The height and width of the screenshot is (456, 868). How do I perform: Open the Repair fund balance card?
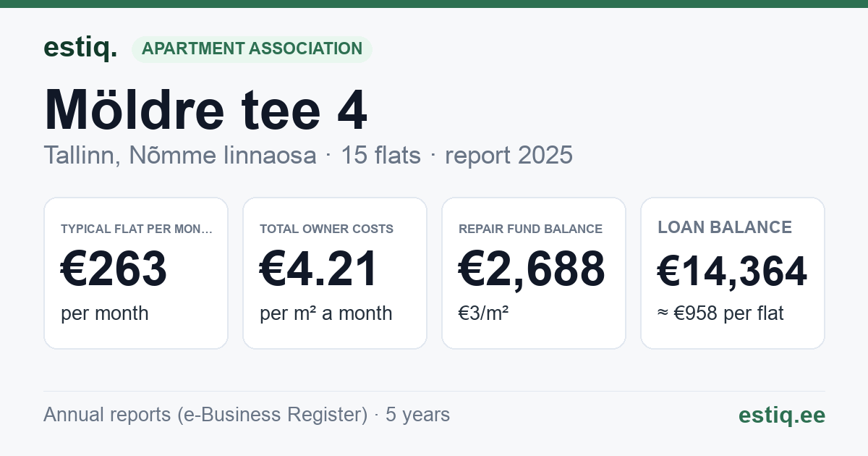(x=534, y=273)
